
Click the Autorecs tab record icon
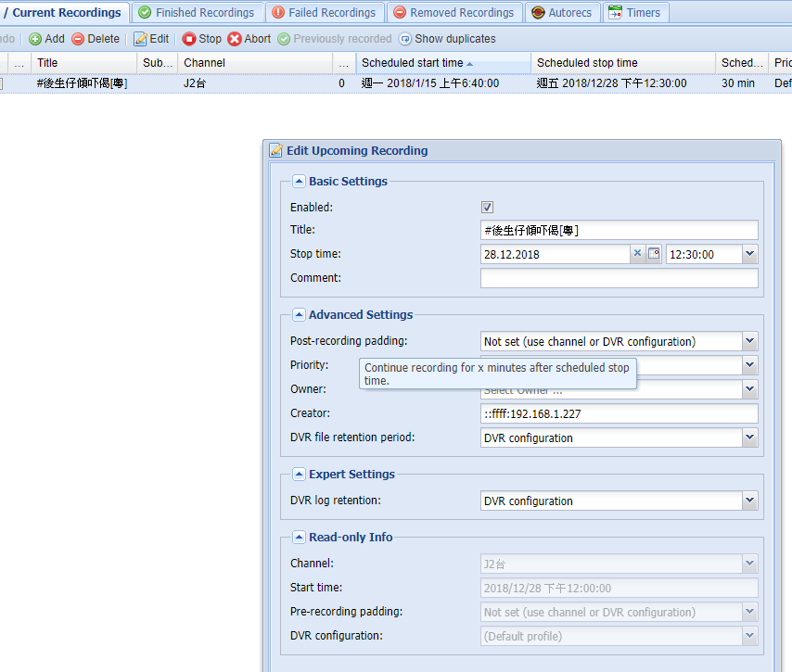(x=539, y=13)
